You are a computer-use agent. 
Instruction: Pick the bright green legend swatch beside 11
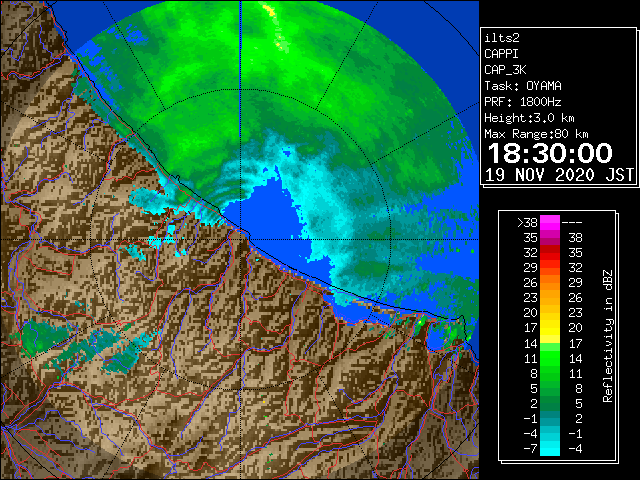pyautogui.click(x=550, y=358)
